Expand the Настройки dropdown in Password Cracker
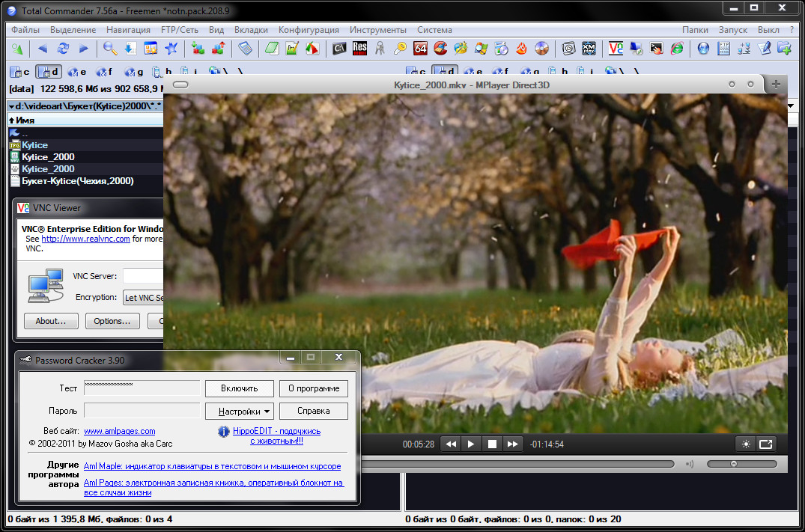The image size is (805, 532). click(x=240, y=411)
